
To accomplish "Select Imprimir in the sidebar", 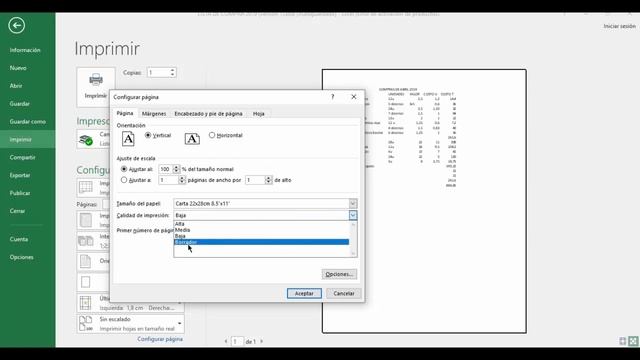I will tap(27, 140).
